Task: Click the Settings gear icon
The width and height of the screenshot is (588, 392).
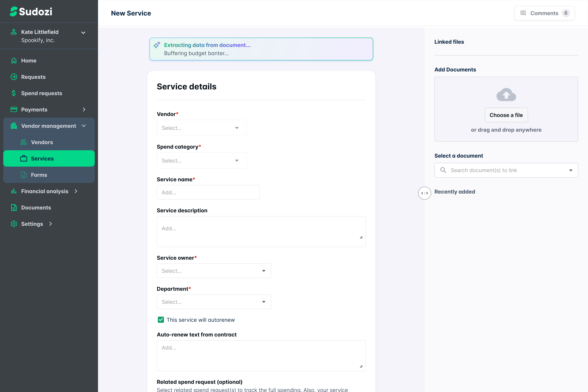Action: pos(14,224)
